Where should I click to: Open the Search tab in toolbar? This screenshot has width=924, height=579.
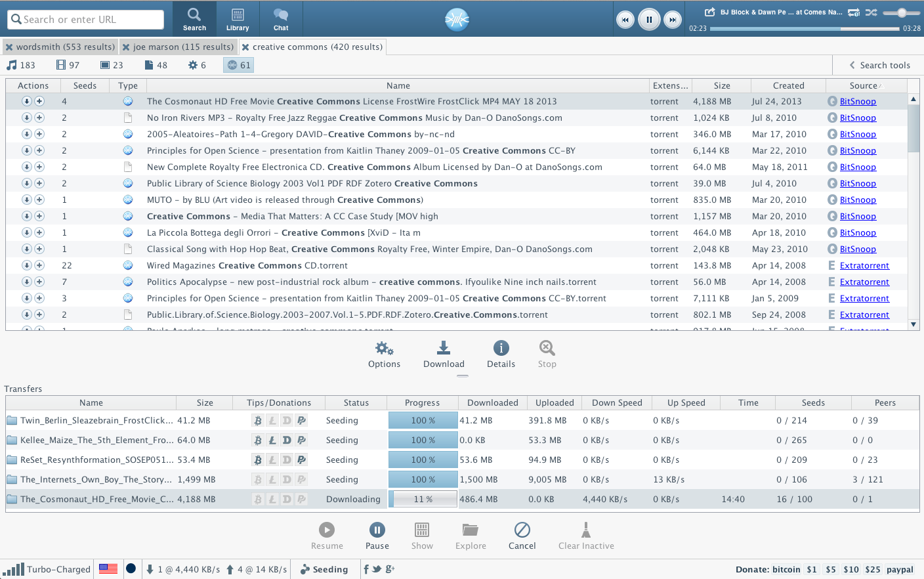click(x=194, y=19)
